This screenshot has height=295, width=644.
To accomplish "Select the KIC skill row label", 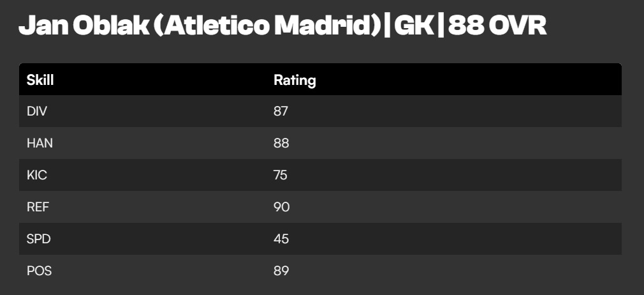I will (x=37, y=175).
